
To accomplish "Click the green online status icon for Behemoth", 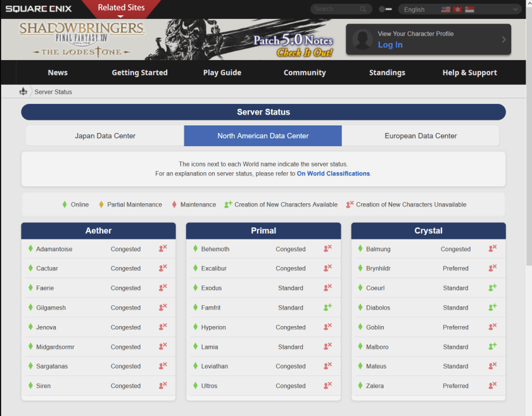I will point(195,249).
